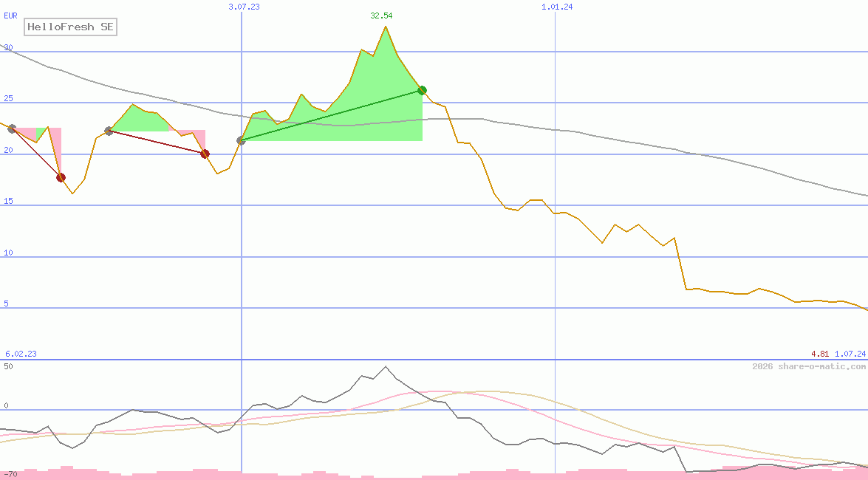Screen dimensions: 868x480
Task: Click the HelloFresh SE title label
Action: 70,27
